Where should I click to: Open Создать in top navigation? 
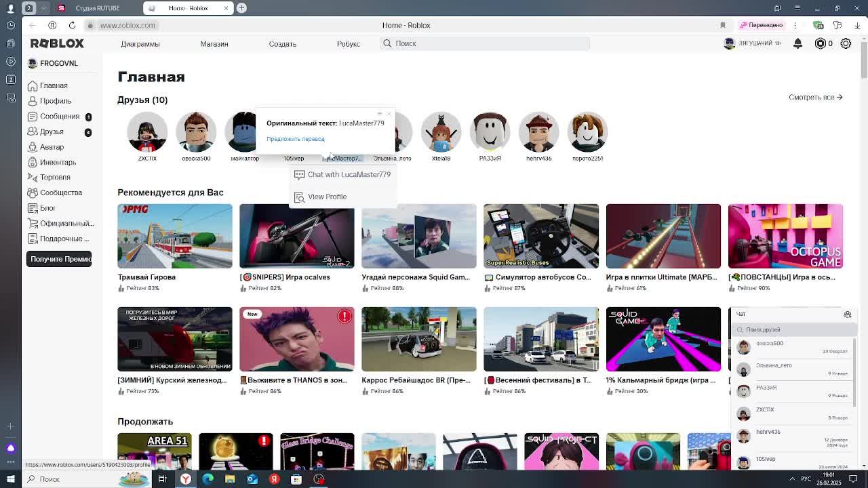(282, 44)
